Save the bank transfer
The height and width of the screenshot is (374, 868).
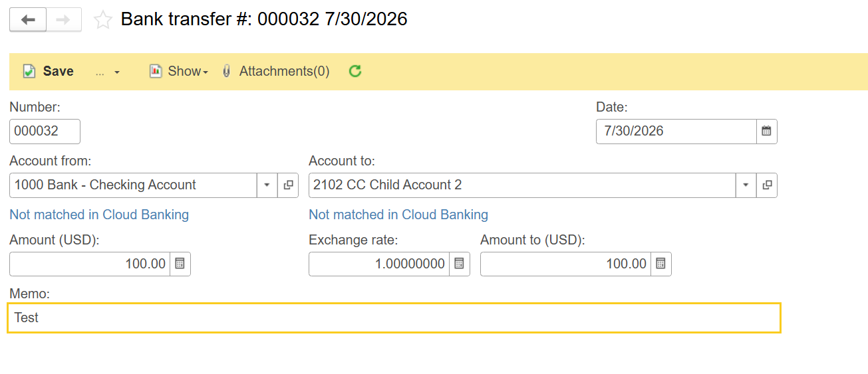coord(49,71)
